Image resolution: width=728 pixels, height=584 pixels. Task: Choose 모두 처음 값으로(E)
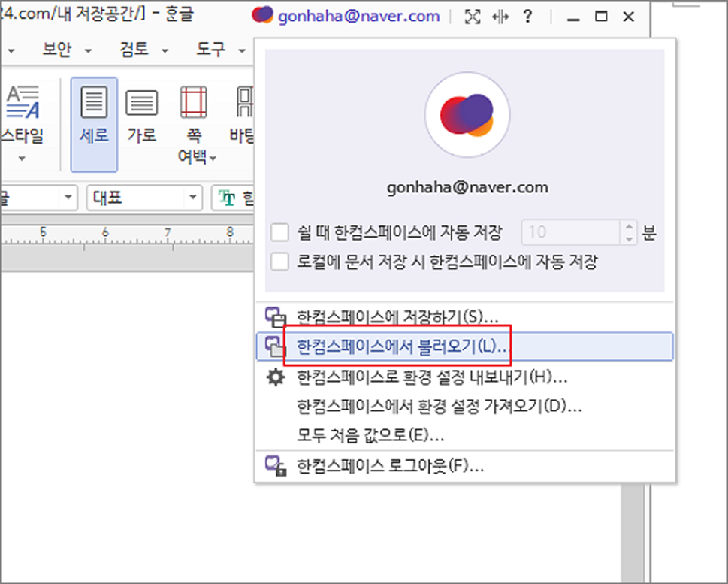pyautogui.click(x=465, y=435)
